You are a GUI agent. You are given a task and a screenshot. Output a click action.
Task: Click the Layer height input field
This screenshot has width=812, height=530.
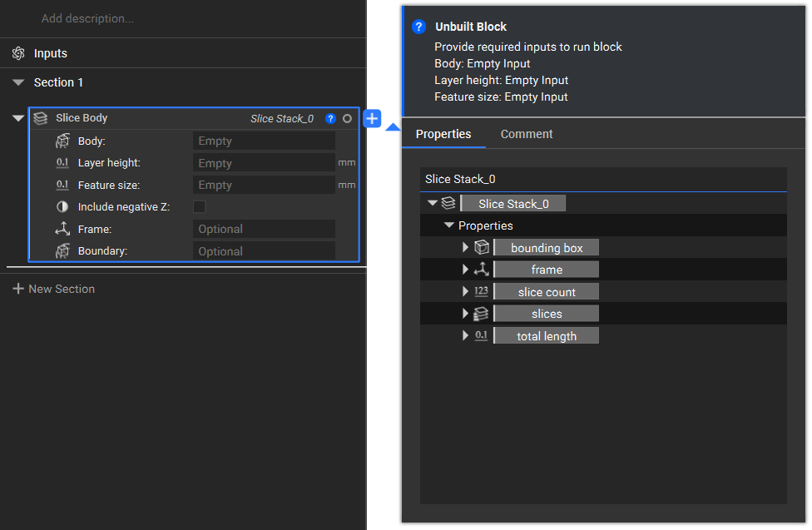click(264, 163)
